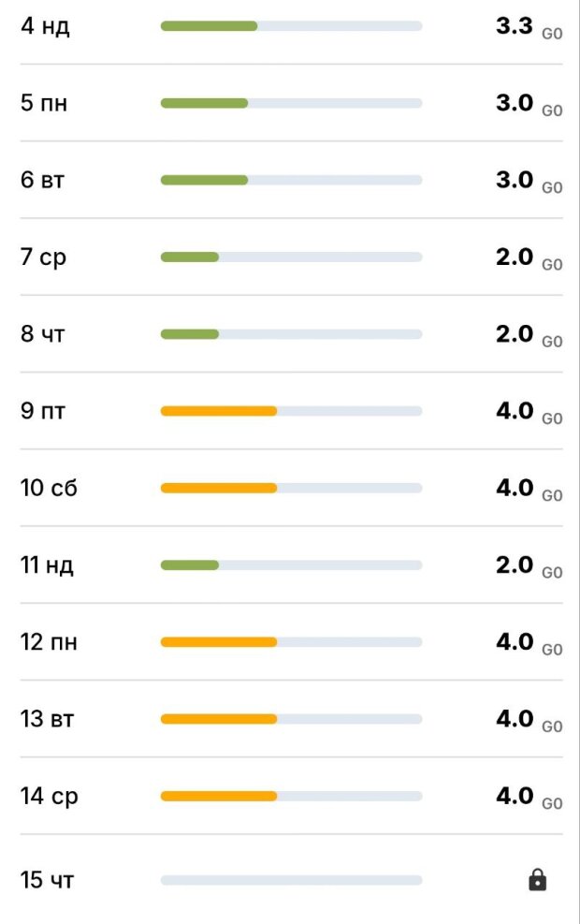The width and height of the screenshot is (580, 924).
Task: Tap the 4.0 value on the 10 сб row
Action: pyautogui.click(x=515, y=488)
